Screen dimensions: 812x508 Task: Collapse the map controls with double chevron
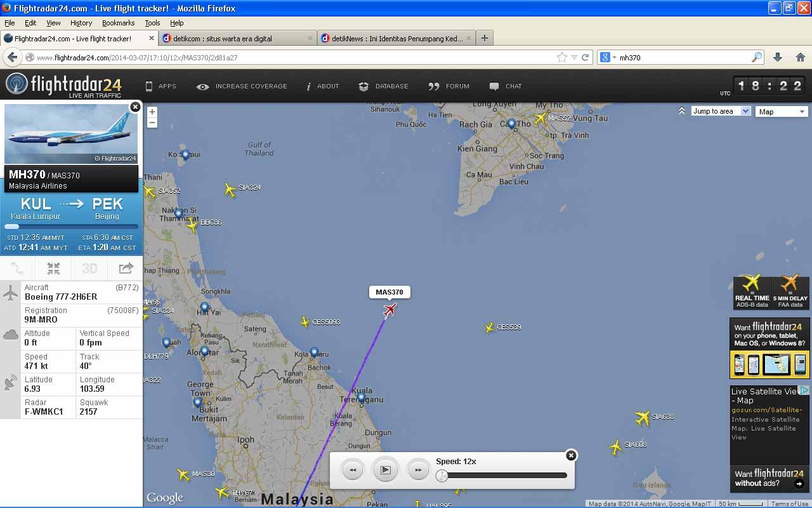pyautogui.click(x=681, y=110)
